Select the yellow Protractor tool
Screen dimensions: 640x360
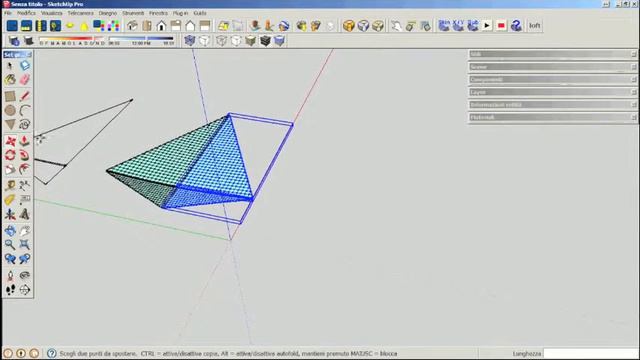(10, 200)
